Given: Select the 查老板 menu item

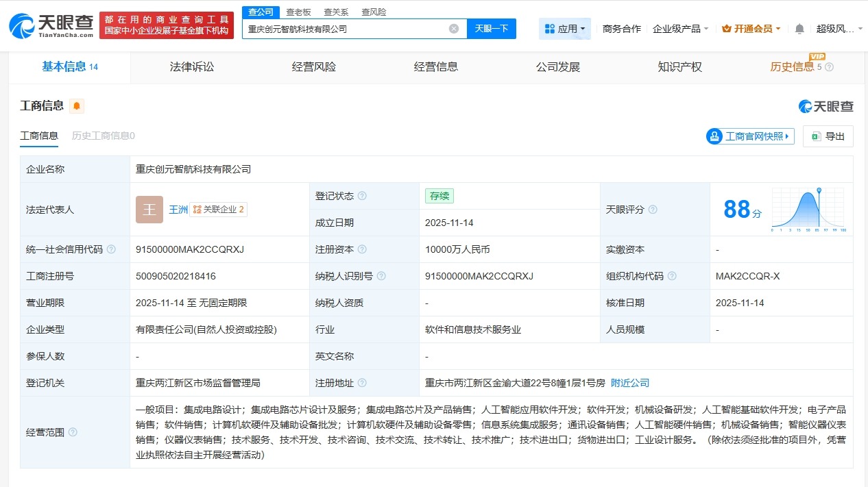Looking at the screenshot, I should 298,12.
